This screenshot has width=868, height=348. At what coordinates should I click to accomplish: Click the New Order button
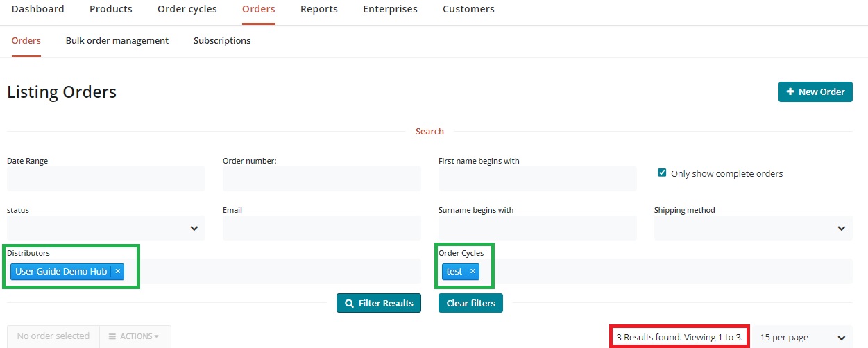(x=815, y=92)
